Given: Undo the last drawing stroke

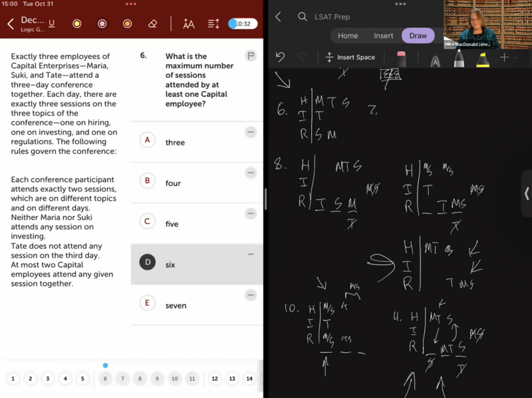Looking at the screenshot, I should click(x=280, y=58).
